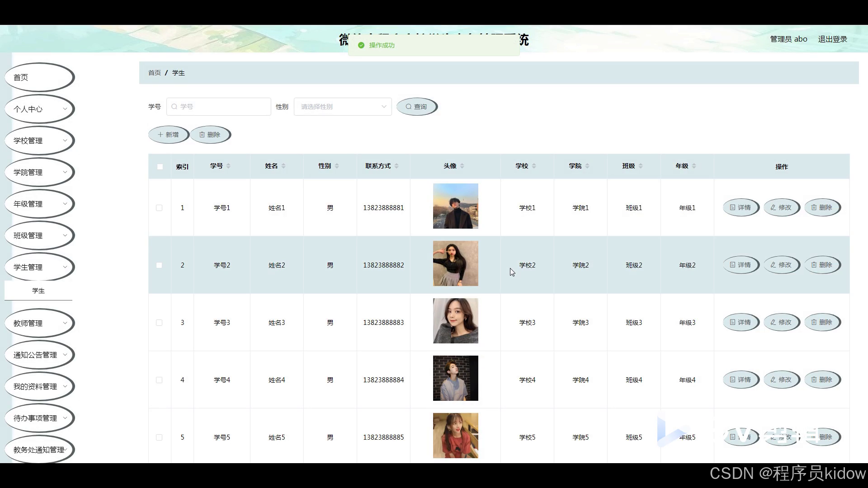The height and width of the screenshot is (488, 868).
Task: Click the 新增 button with plus icon
Action: coord(168,135)
